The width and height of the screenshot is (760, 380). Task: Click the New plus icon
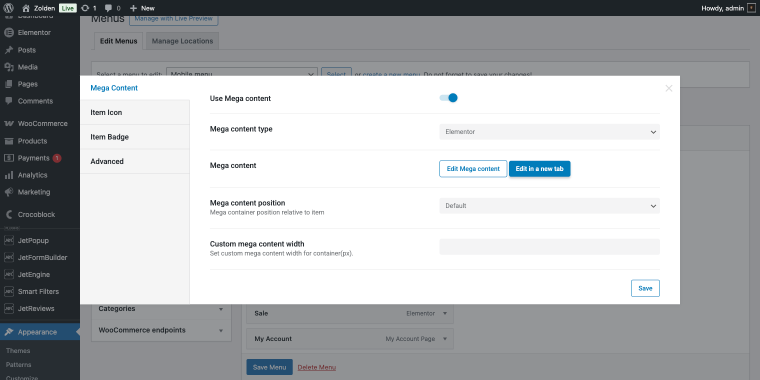coord(134,8)
